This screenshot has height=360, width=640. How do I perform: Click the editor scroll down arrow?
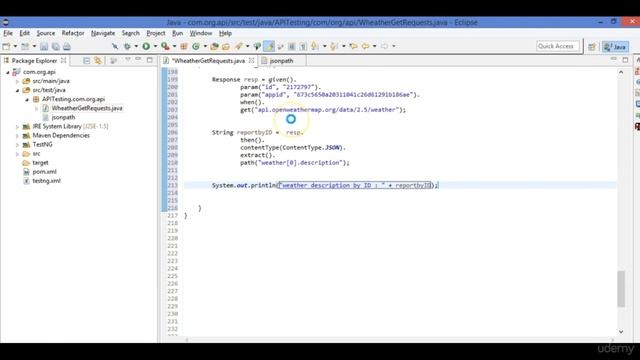point(621,332)
